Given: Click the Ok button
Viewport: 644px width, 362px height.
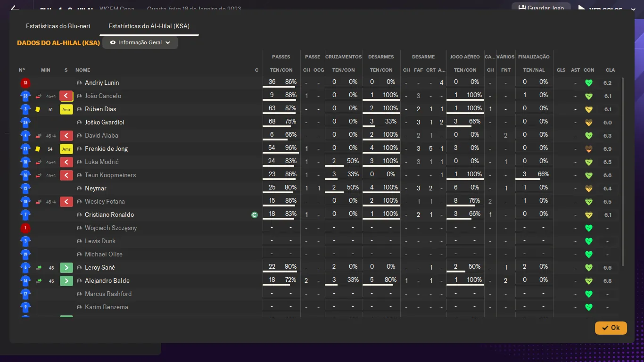Looking at the screenshot, I should click(x=611, y=328).
